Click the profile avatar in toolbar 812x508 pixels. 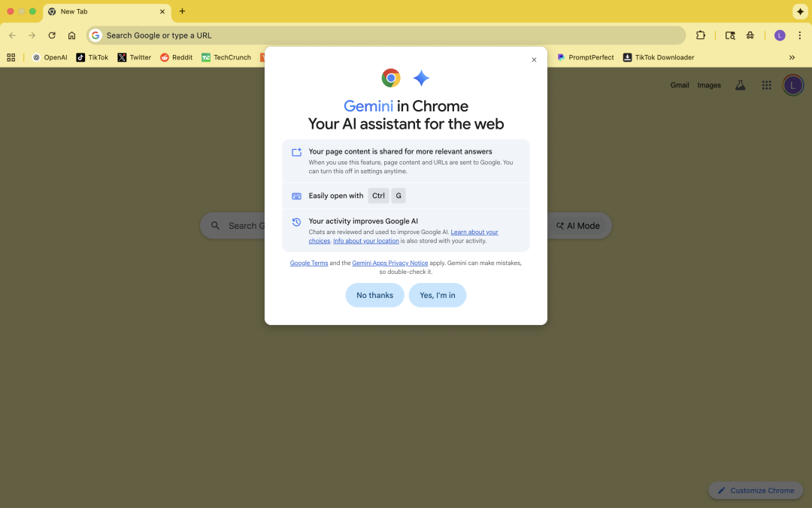(780, 35)
